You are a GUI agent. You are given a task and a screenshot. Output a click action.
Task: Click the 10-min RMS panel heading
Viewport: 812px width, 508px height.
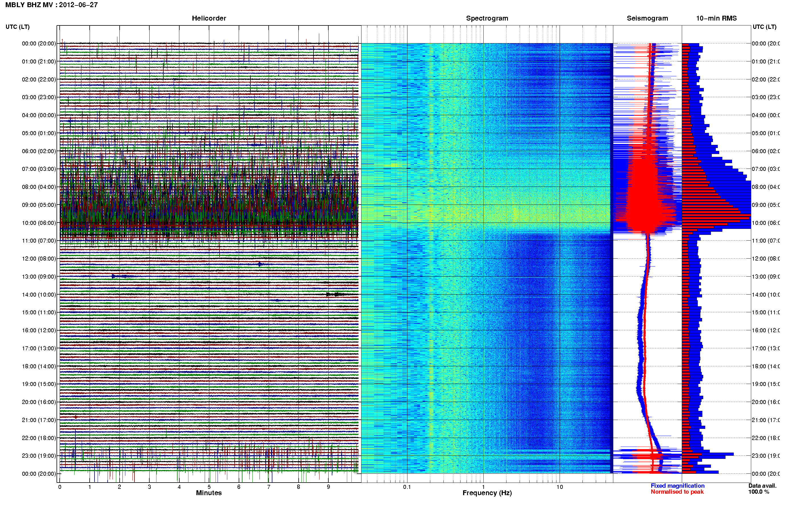coord(716,19)
